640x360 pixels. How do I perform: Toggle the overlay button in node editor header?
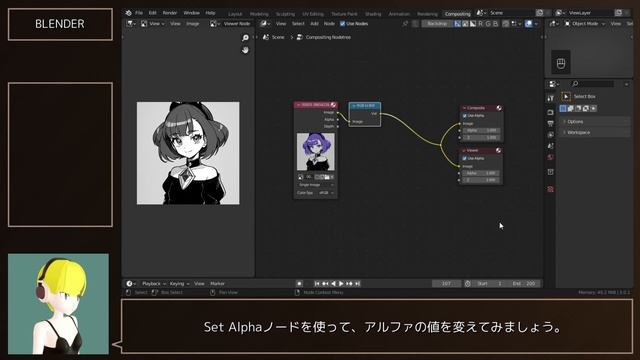(529, 24)
